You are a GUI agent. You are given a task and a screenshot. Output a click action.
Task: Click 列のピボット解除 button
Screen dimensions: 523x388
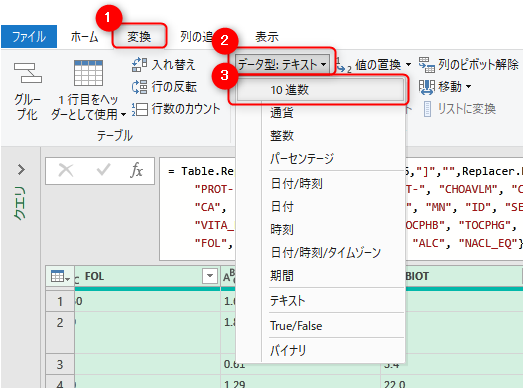coord(468,64)
